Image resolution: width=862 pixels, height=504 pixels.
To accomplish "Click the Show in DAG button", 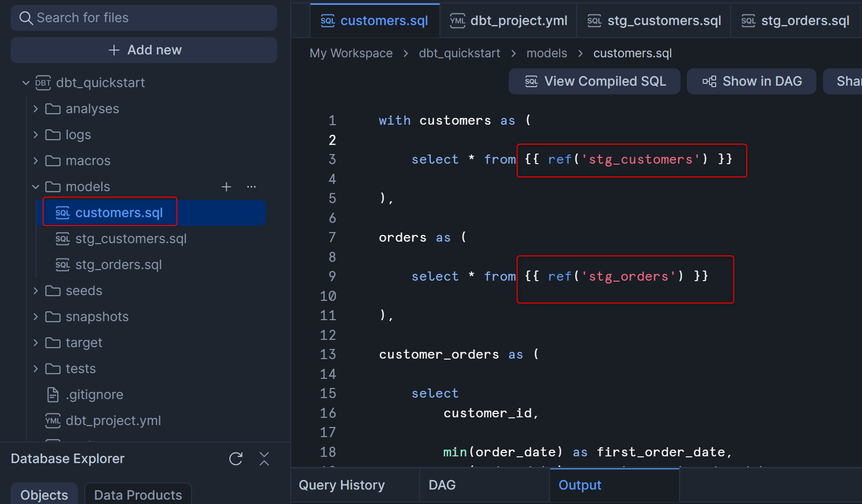I will coord(751,81).
